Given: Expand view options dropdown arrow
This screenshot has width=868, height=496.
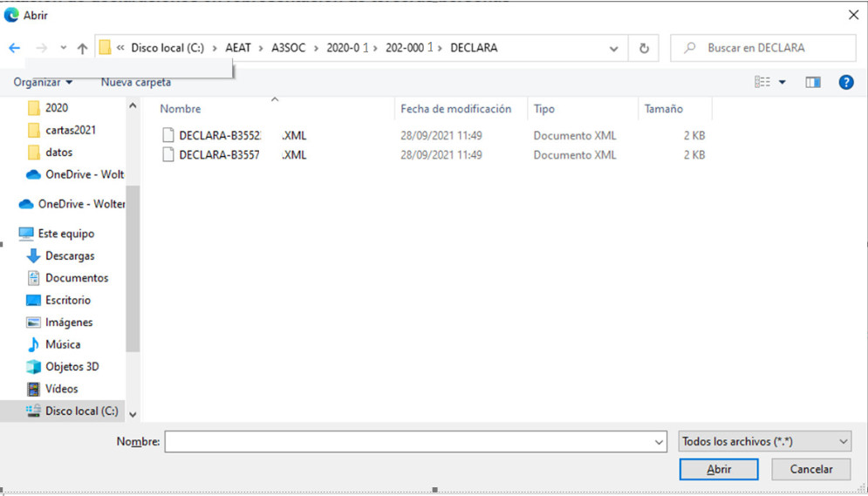Looking at the screenshot, I should click(x=783, y=83).
